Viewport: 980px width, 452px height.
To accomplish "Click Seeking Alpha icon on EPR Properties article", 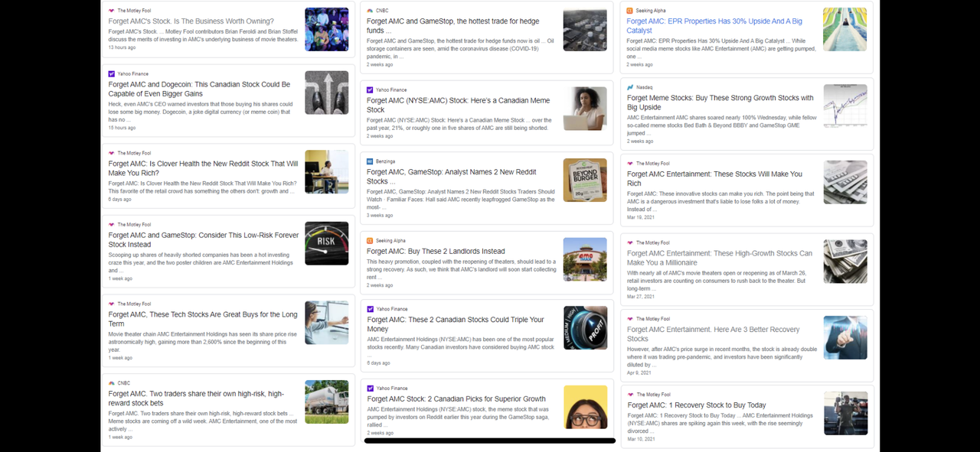I will pyautogui.click(x=630, y=11).
